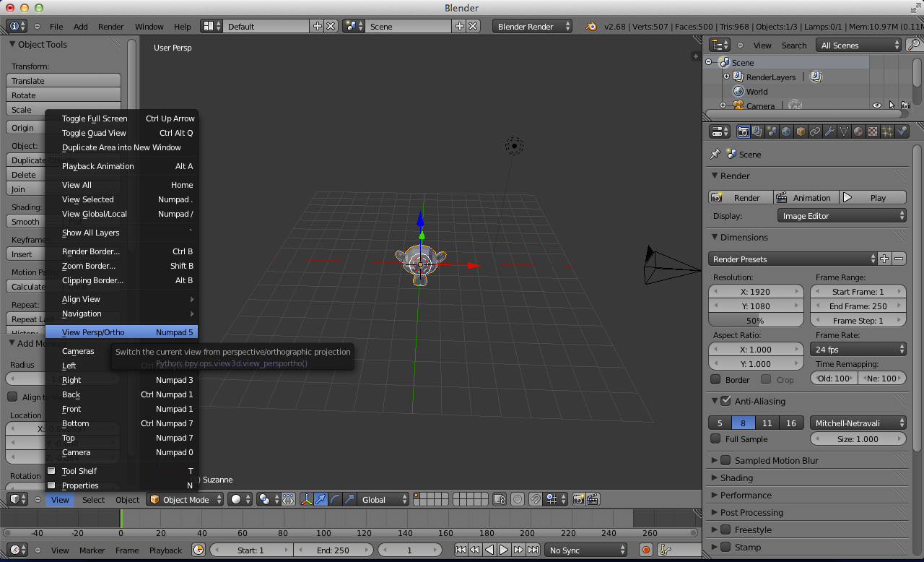Viewport: 924px width, 562px height.
Task: Toggle the Tool Shelf checkbox in View menu
Action: pyautogui.click(x=52, y=471)
